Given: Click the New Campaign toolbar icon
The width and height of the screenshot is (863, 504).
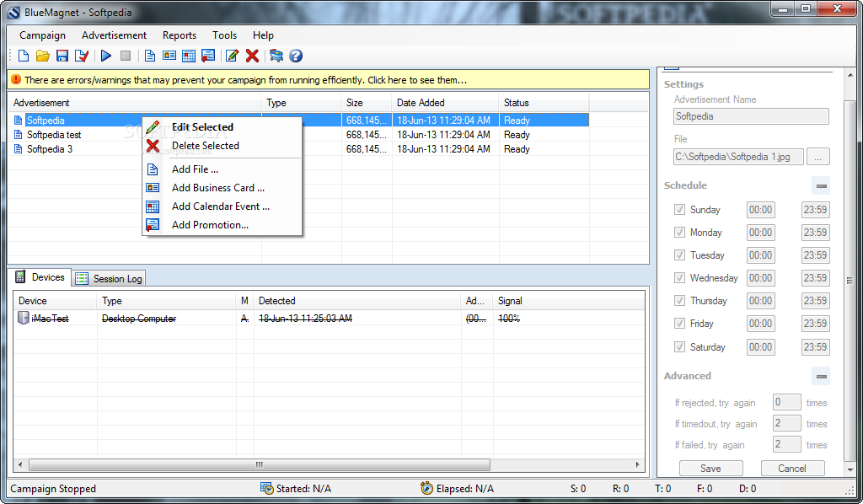Looking at the screenshot, I should (23, 56).
